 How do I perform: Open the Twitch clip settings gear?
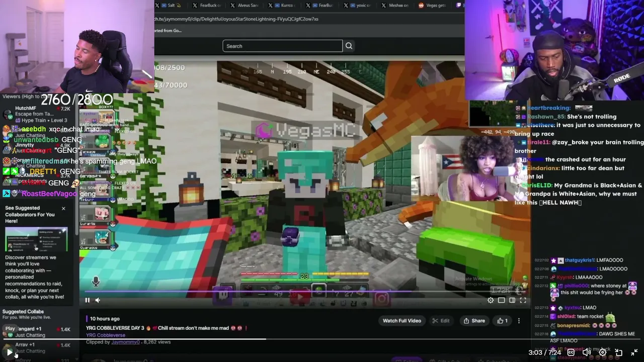point(491,300)
